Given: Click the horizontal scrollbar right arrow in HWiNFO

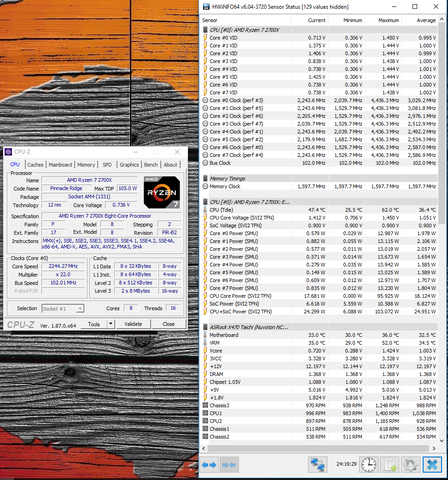Looking at the screenshot, I should pos(434,448).
